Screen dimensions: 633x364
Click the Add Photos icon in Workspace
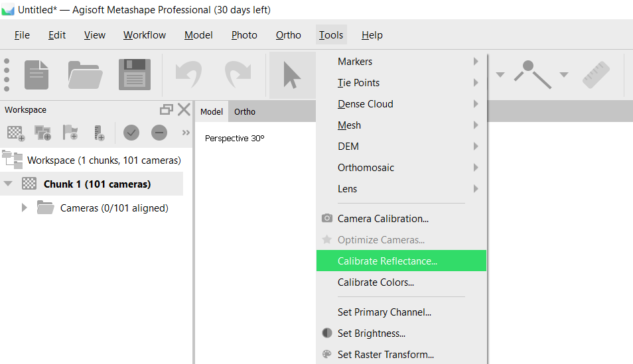click(x=43, y=133)
